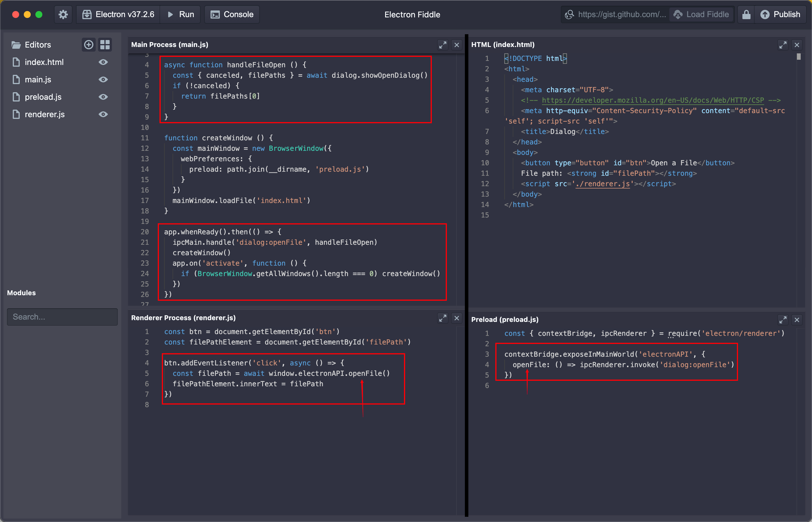Click the Modules search field

[62, 317]
